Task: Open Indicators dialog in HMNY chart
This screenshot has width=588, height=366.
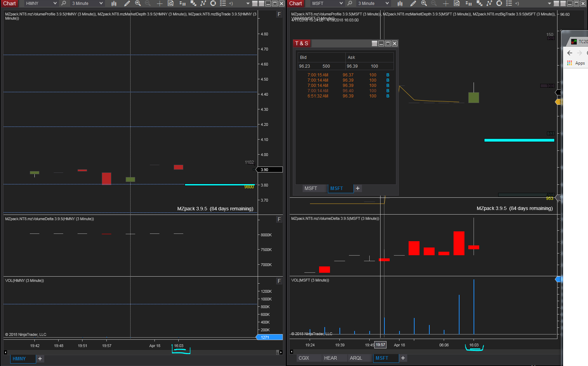Action: [x=203, y=3]
